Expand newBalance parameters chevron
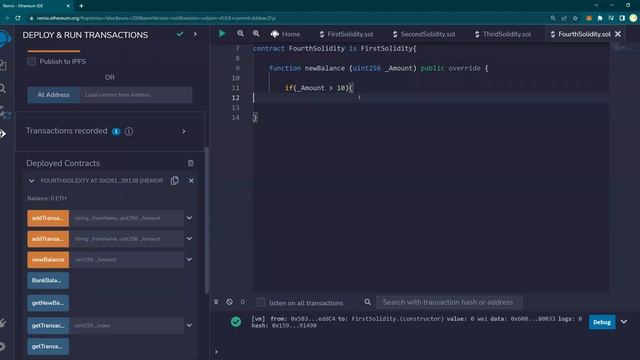Viewport: 640px width, 360px height. click(x=189, y=259)
